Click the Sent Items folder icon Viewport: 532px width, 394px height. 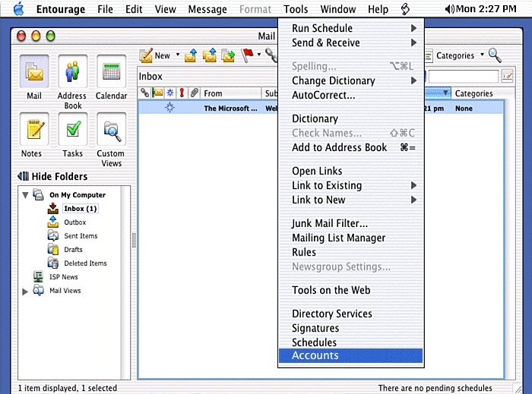[53, 235]
